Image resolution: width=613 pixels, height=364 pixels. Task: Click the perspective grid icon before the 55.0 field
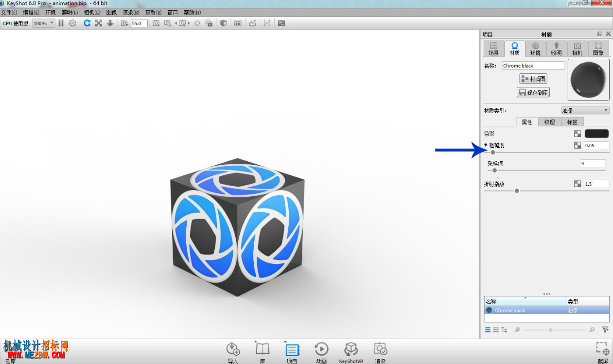(x=124, y=23)
